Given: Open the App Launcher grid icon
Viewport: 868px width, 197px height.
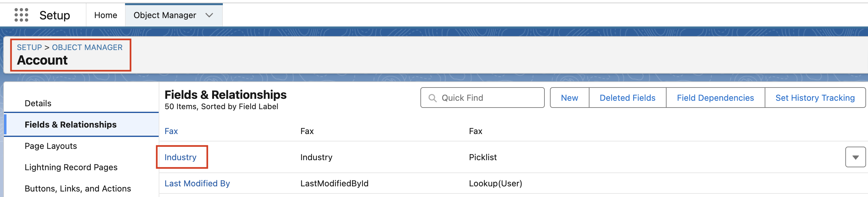Looking at the screenshot, I should tap(21, 15).
